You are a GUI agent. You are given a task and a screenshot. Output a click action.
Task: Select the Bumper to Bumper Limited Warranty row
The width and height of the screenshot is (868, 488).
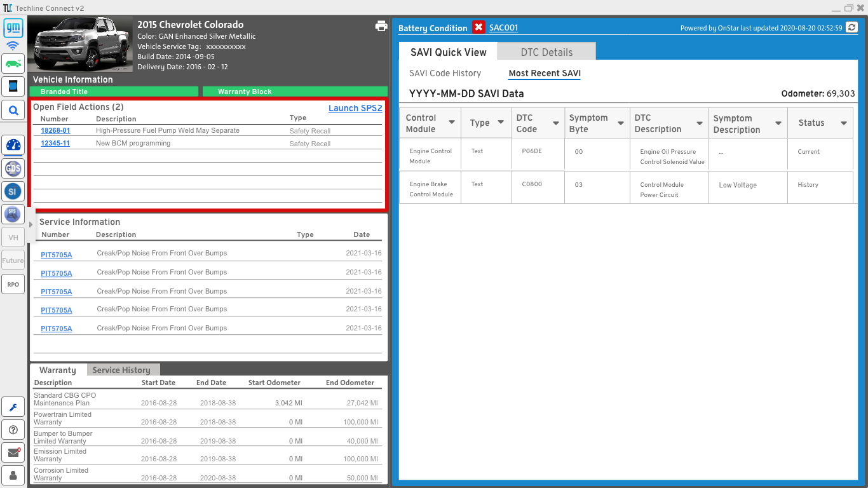(x=208, y=437)
